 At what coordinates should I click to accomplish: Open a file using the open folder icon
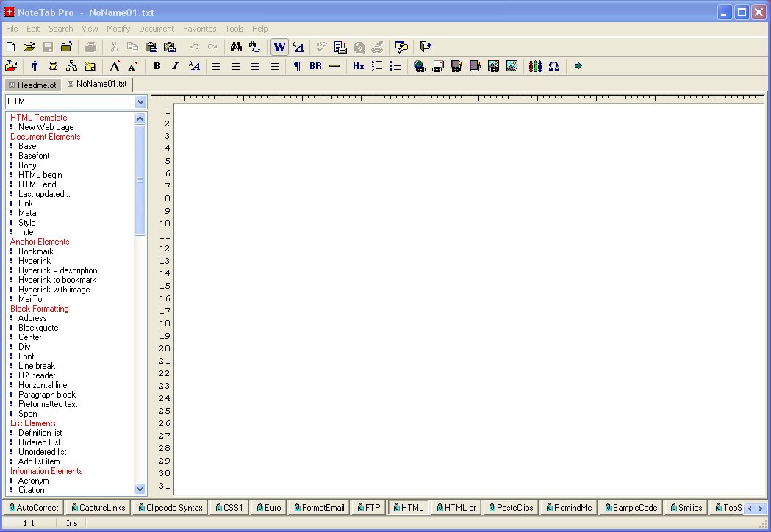pyautogui.click(x=29, y=47)
